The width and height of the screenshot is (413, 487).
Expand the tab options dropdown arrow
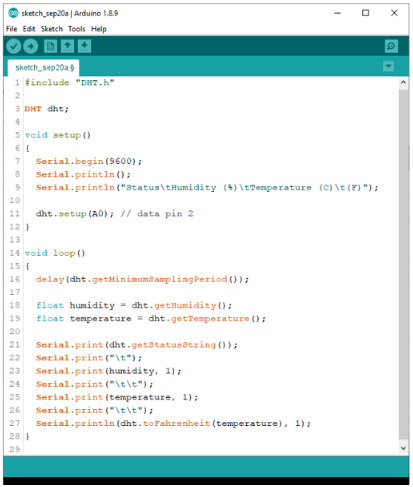(x=388, y=66)
